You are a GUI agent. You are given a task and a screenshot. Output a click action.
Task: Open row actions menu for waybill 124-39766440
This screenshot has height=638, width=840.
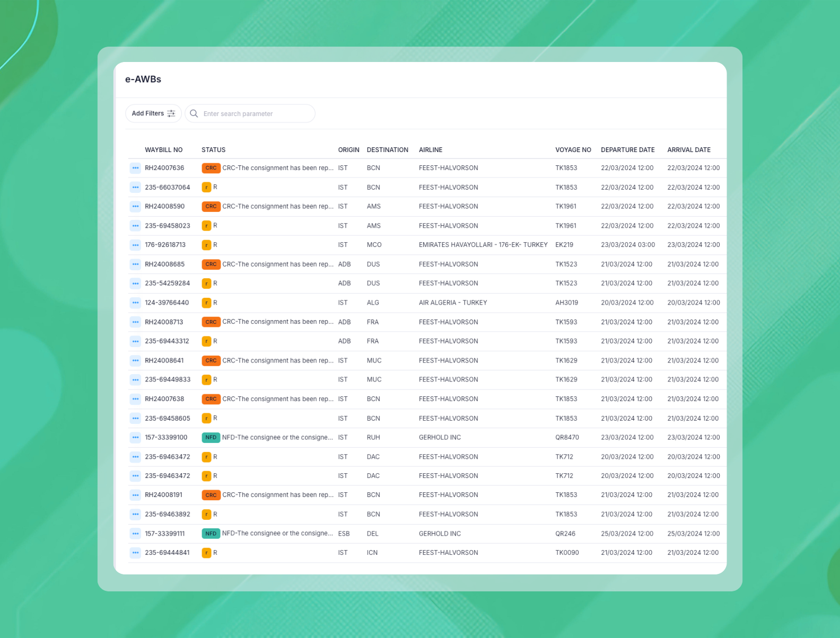click(x=135, y=303)
